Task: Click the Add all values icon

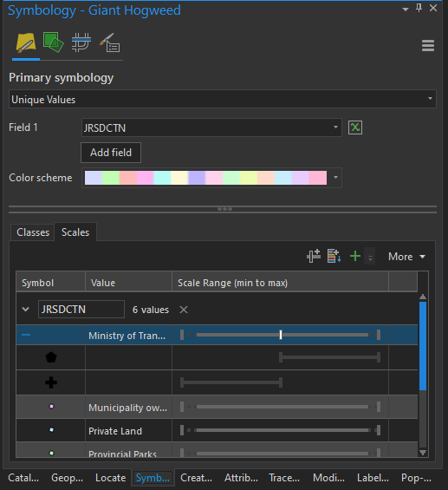Action: click(x=334, y=256)
